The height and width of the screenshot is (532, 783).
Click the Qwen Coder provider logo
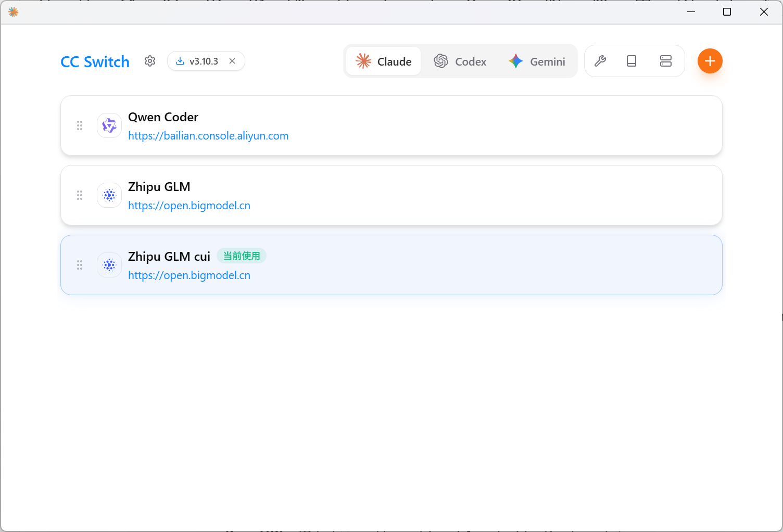click(109, 125)
